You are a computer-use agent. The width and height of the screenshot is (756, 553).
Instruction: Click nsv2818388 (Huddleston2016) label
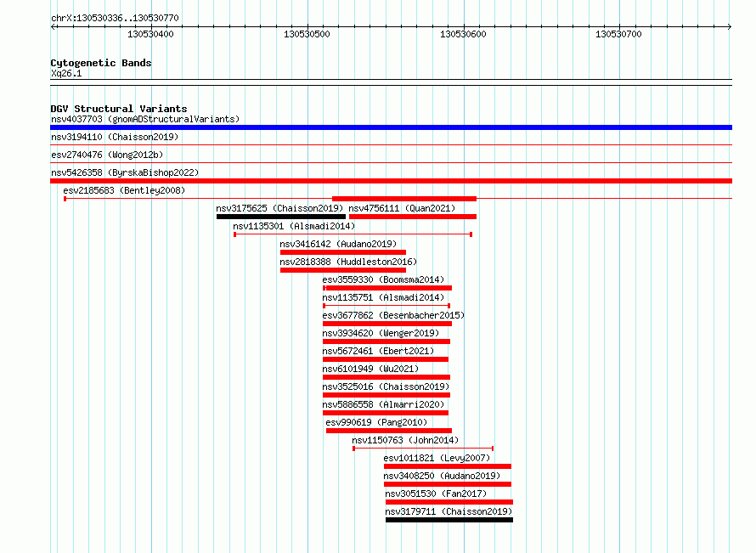click(x=348, y=262)
